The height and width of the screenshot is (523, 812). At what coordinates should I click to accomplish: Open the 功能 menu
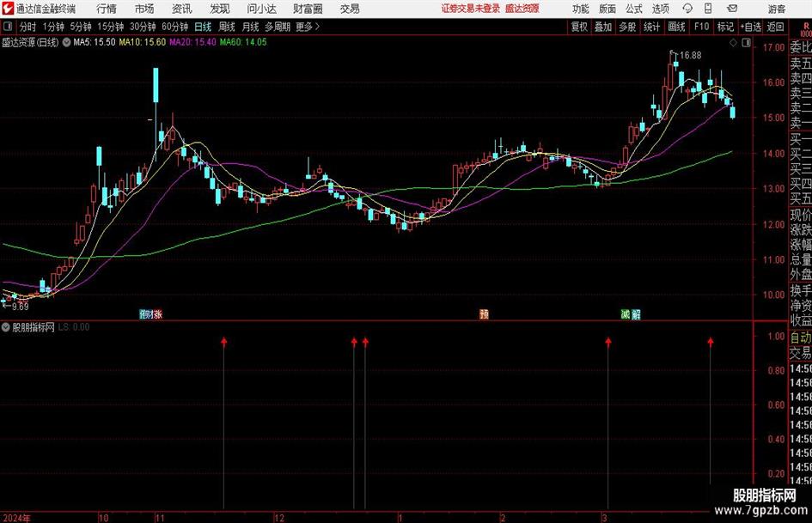tap(581, 9)
